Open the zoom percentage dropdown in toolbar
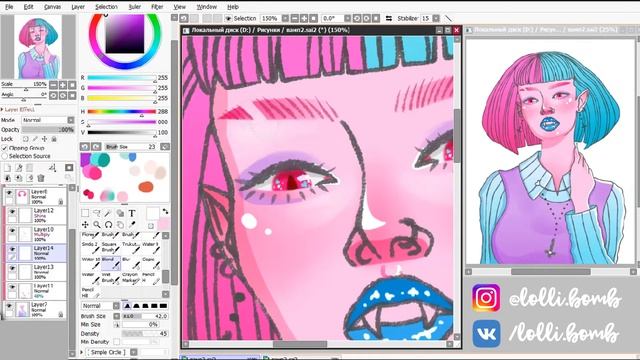640x360 pixels. (285, 18)
